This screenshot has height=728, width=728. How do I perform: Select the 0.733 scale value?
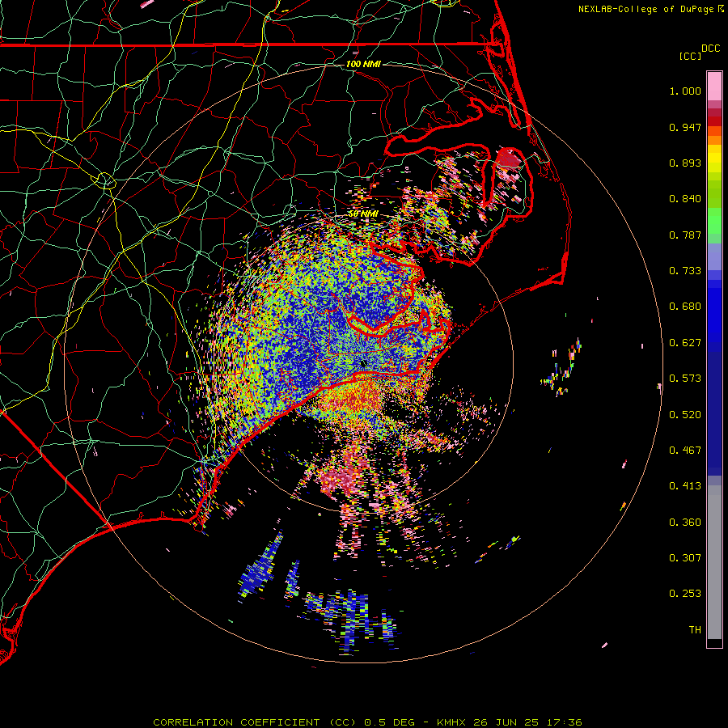[685, 271]
